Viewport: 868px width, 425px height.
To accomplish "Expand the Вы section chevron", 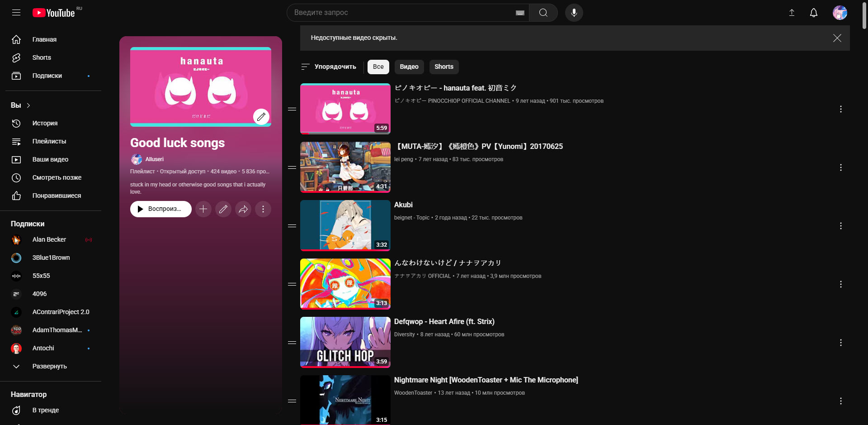I will point(28,105).
